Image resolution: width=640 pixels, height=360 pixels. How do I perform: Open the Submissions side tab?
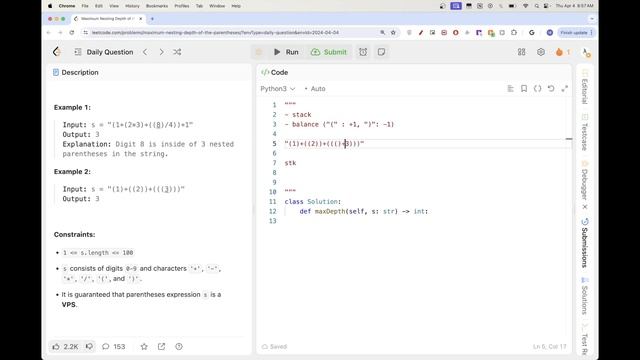pyautogui.click(x=584, y=243)
